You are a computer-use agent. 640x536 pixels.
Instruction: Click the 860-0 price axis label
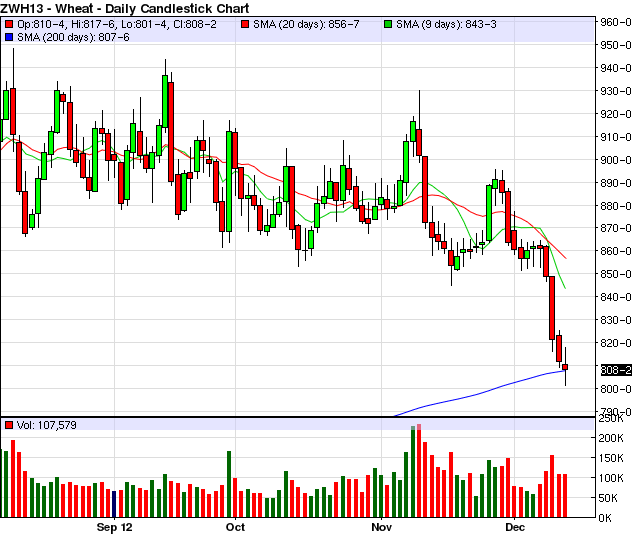[x=616, y=251]
